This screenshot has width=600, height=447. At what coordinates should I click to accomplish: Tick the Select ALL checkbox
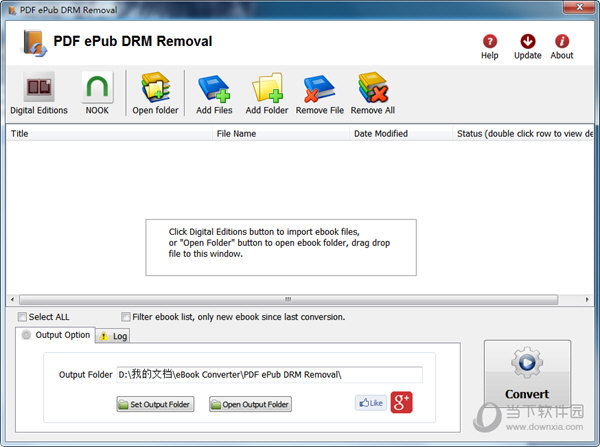coord(22,317)
